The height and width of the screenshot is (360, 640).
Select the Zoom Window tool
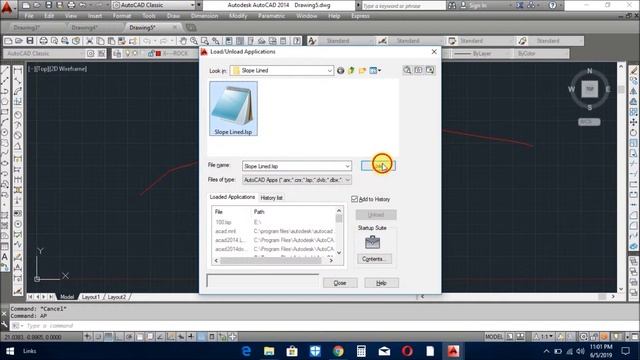204,41
